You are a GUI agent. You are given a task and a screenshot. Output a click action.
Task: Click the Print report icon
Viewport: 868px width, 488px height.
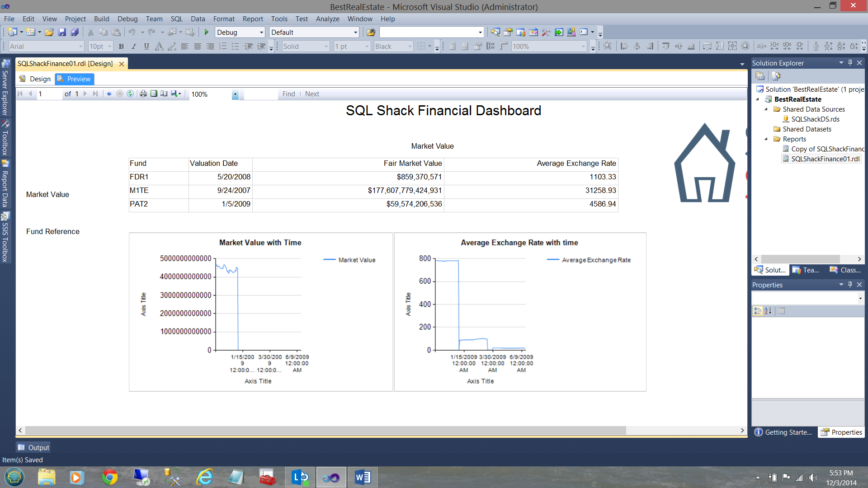(143, 94)
